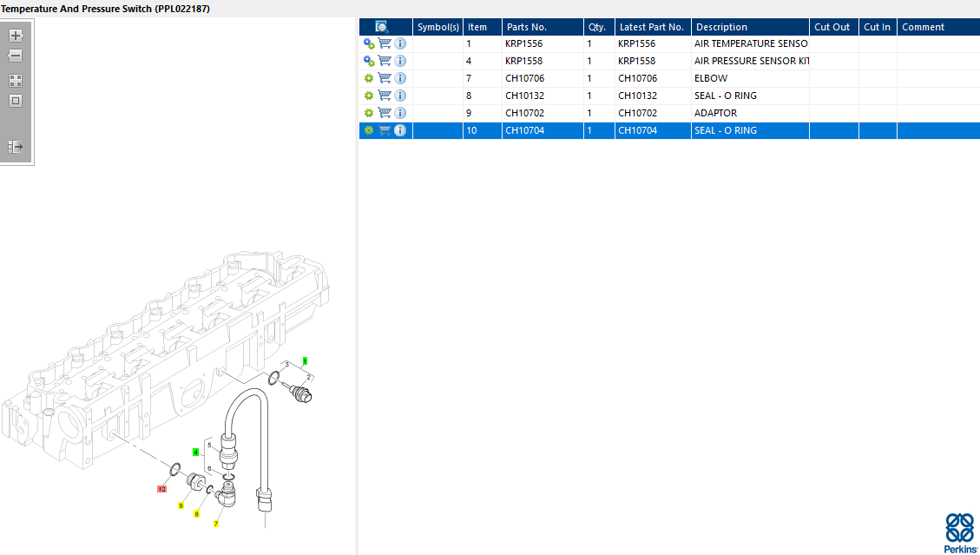The height and width of the screenshot is (555, 980).
Task: Click highlighted SEAL - O RING for item 10
Action: [x=750, y=130]
